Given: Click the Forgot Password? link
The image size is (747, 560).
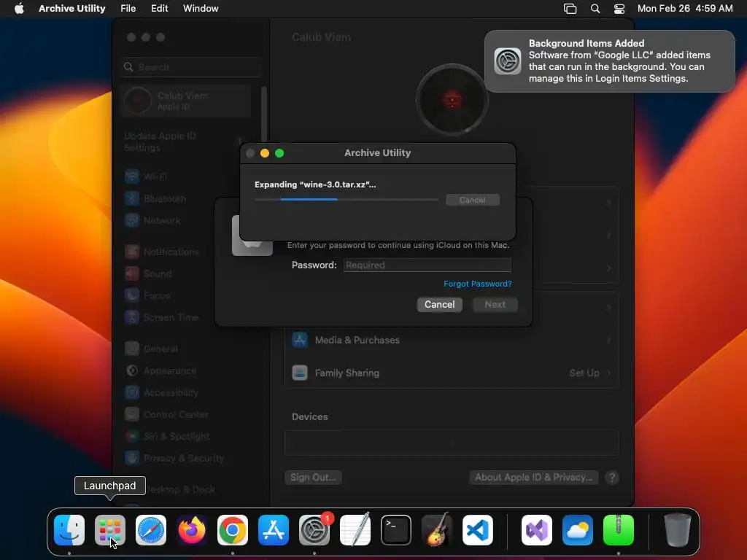Looking at the screenshot, I should [x=478, y=284].
